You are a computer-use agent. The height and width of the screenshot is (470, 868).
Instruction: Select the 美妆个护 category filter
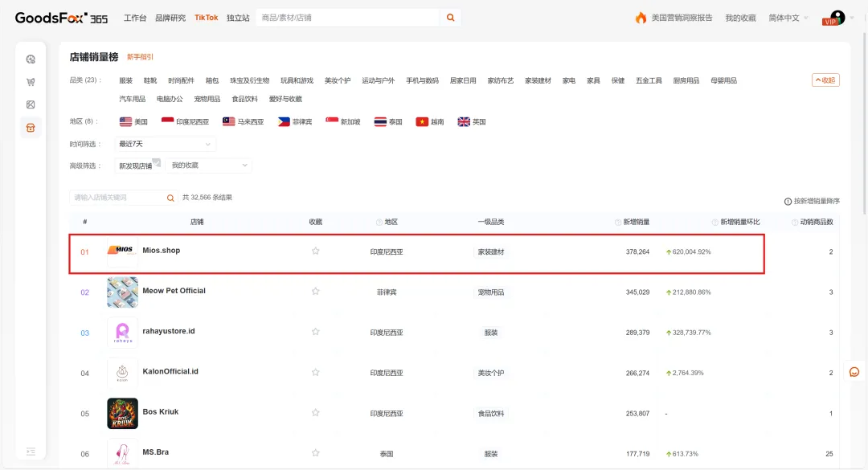(x=337, y=81)
